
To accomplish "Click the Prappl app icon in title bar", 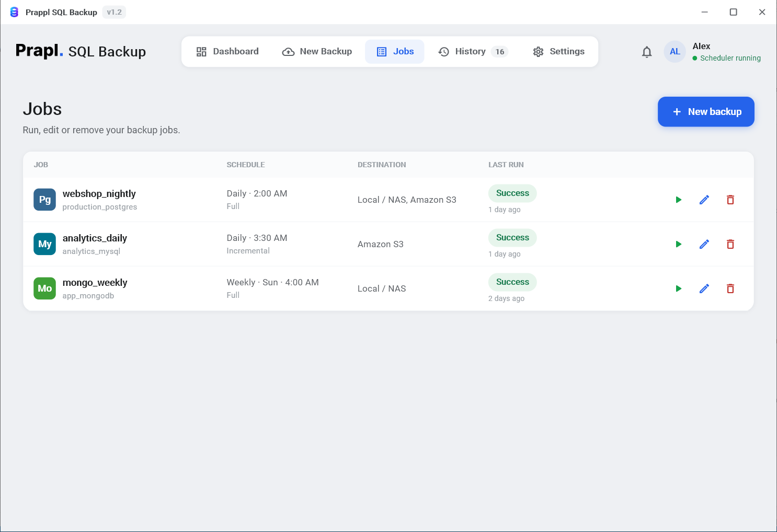I will [x=14, y=12].
